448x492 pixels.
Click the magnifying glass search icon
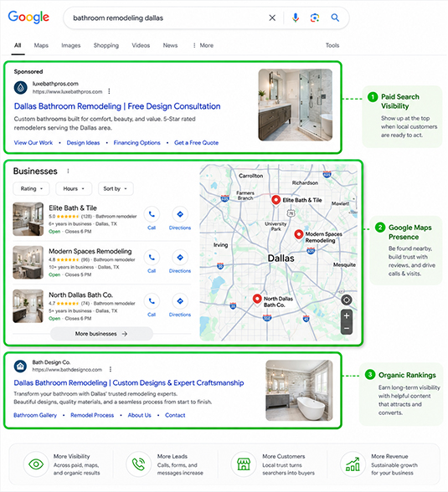coord(335,18)
